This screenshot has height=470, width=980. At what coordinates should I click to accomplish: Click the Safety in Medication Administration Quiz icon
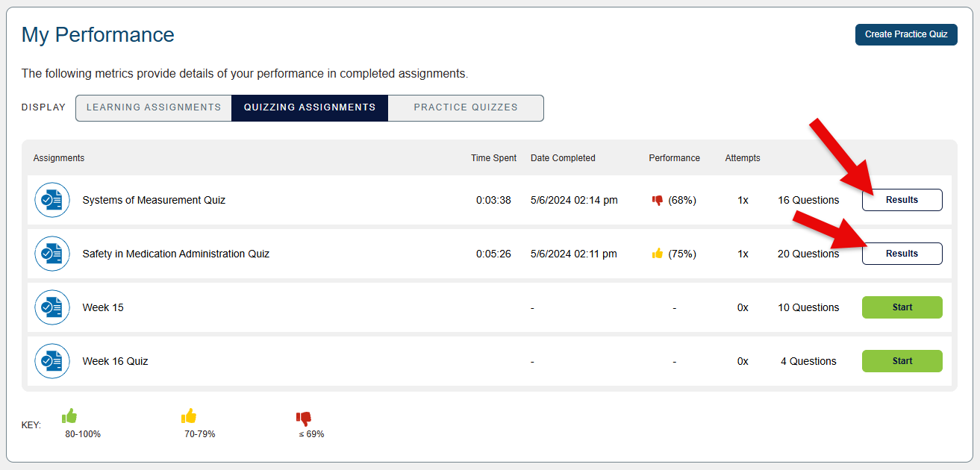52,254
